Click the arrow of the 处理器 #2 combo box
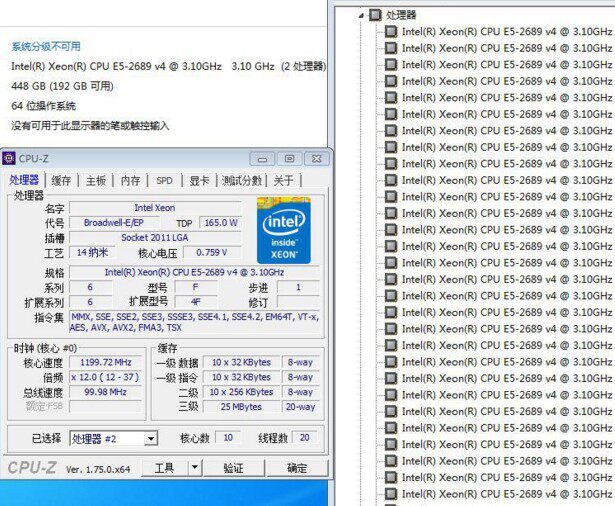The height and width of the screenshot is (506, 615). pos(151,439)
